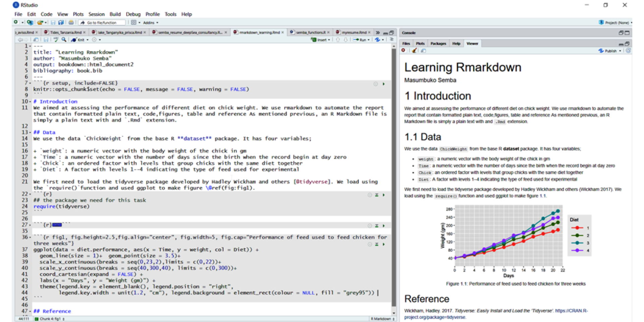Open chunk options gear for fig1 chunk
This screenshot has height=322, width=644.
click(x=370, y=244)
